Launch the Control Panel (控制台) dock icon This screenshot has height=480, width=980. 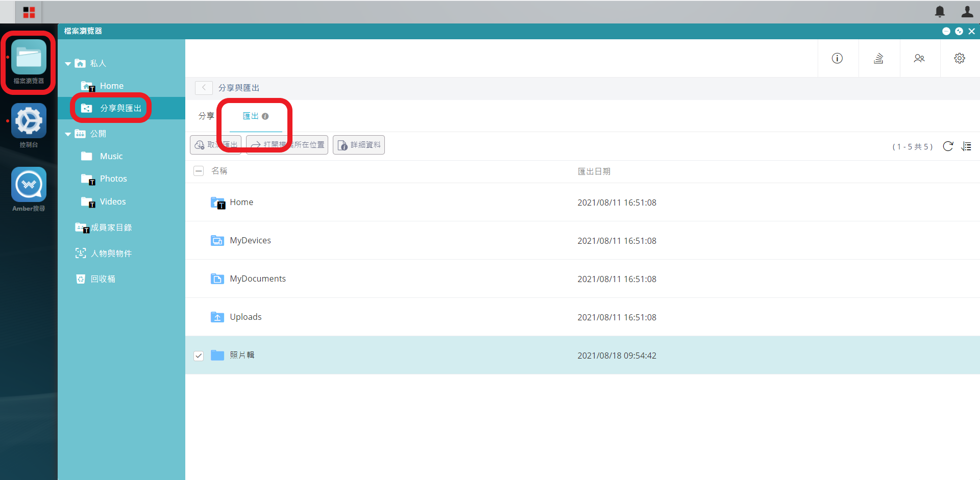(29, 121)
